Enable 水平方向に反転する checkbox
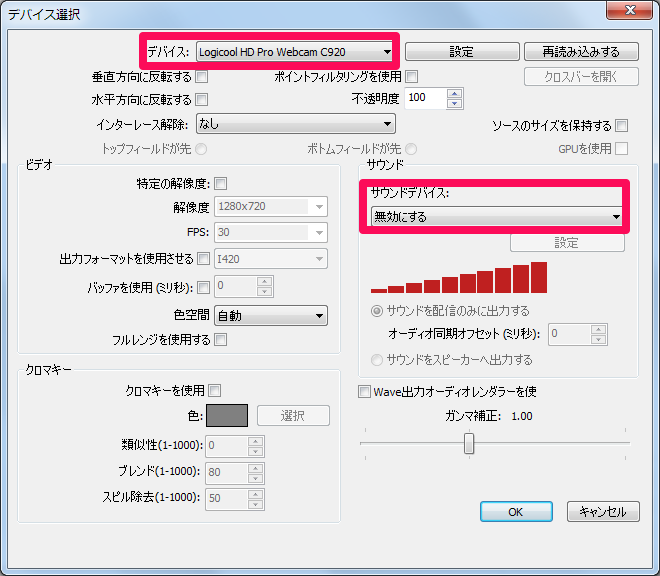Viewport: 660px width, 576px height. point(202,100)
